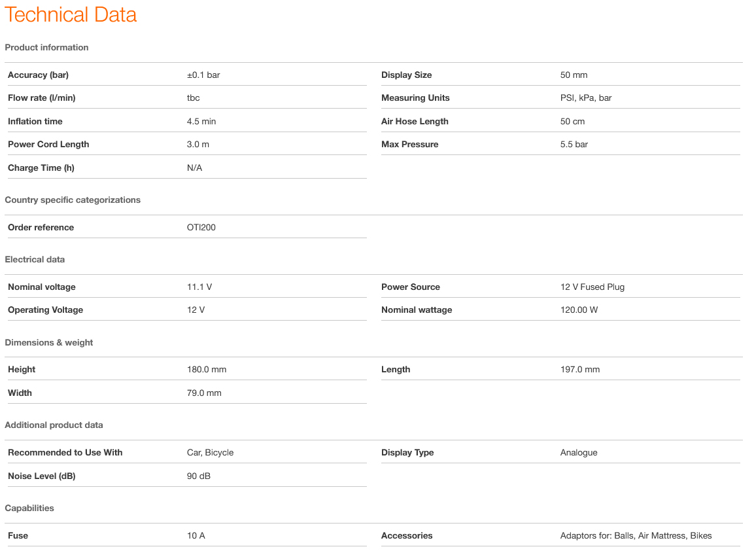Image resolution: width=756 pixels, height=551 pixels.
Task: Click the Nominal wattage label
Action: 417,310
